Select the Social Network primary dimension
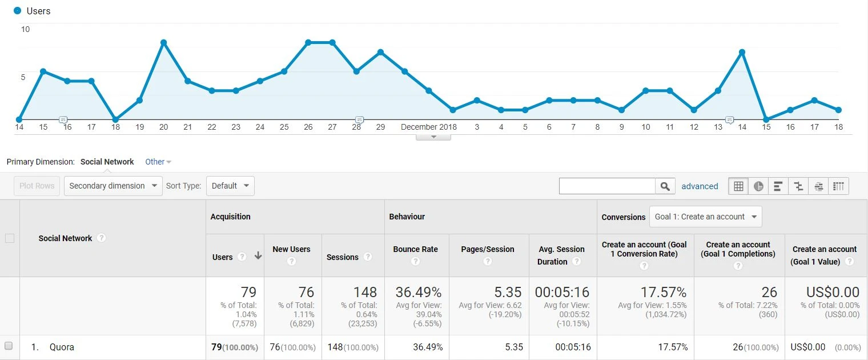 [x=107, y=162]
